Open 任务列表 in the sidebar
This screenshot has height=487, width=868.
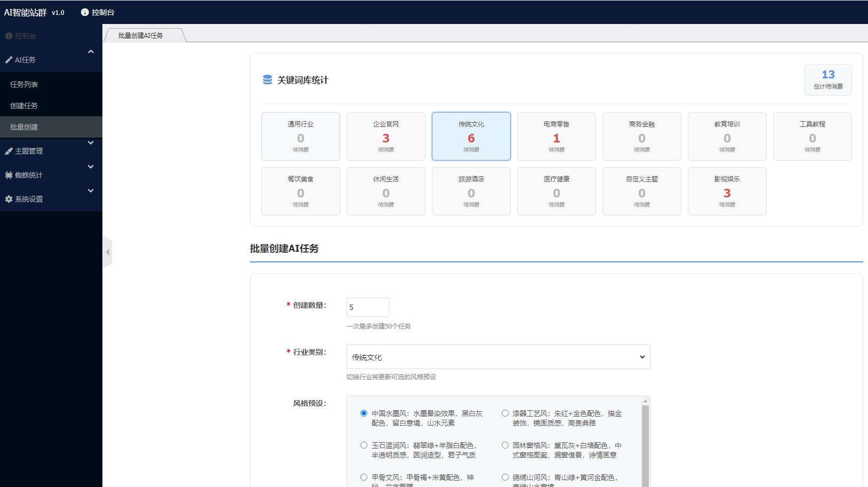[24, 84]
